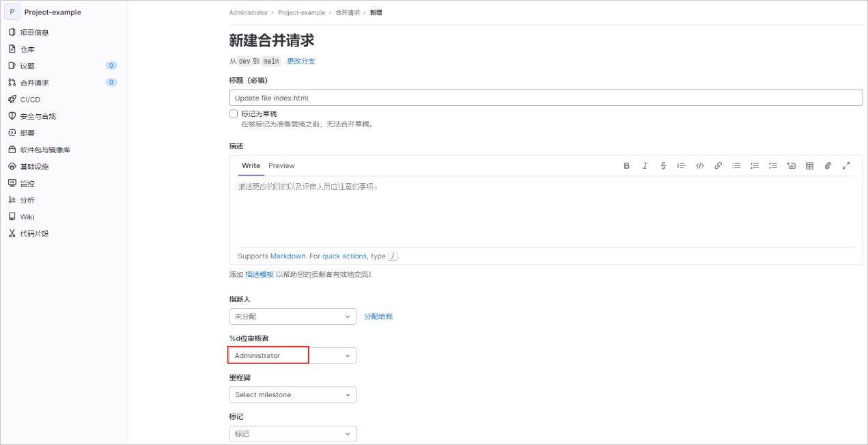Open the 标记 labels dropdown

point(292,433)
